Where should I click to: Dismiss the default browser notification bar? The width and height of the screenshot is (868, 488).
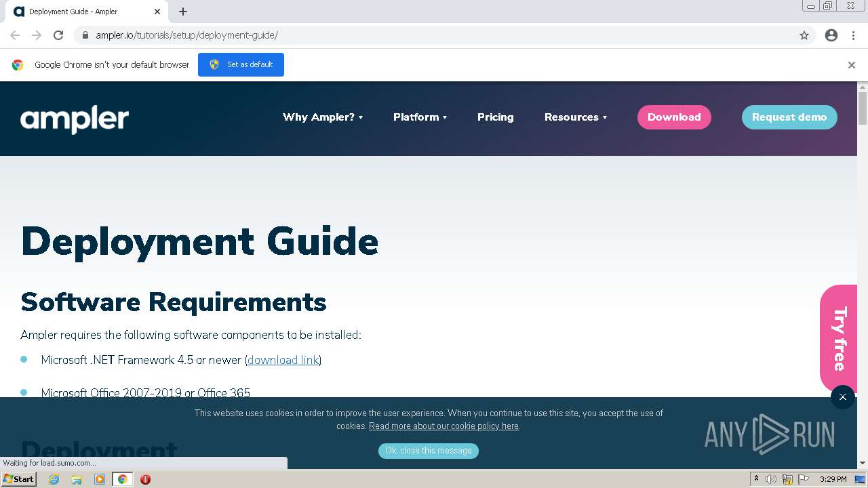coord(852,65)
